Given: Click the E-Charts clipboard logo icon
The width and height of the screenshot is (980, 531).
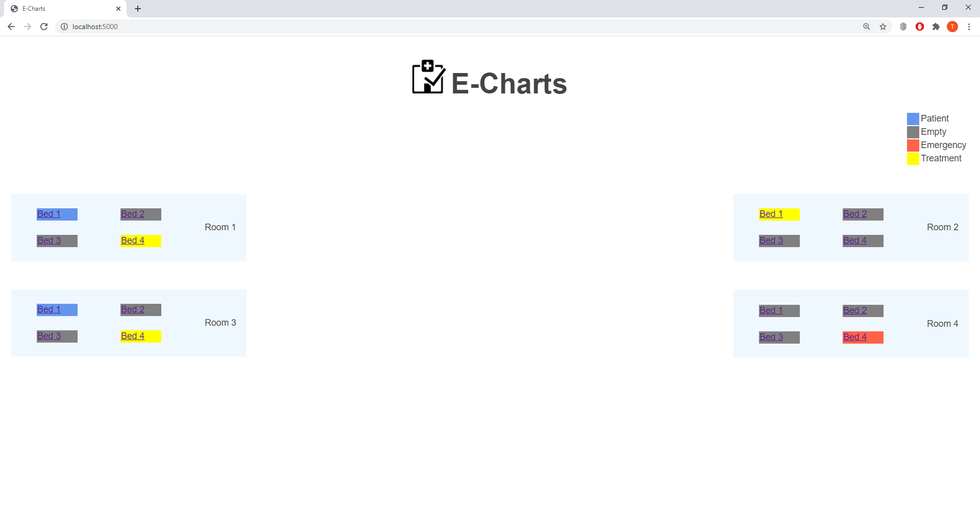Looking at the screenshot, I should 428,77.
